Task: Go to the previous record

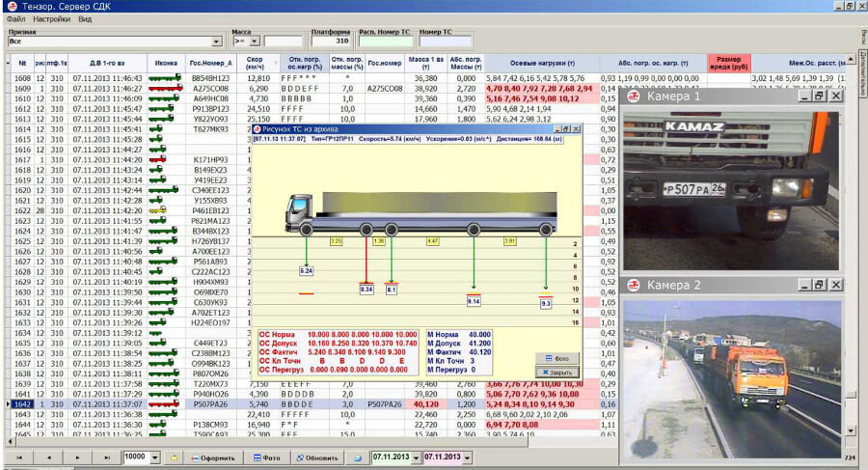Action: 48,457
